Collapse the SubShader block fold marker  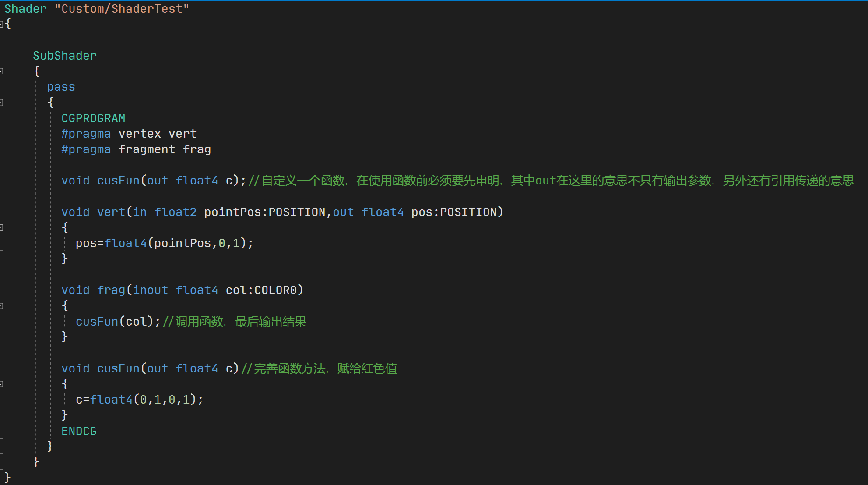1,71
